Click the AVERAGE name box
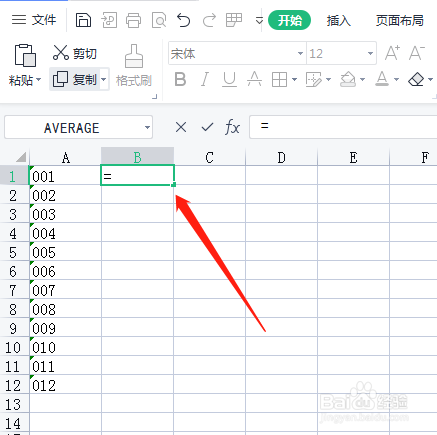Screen dimensions: 437x435 [x=72, y=128]
